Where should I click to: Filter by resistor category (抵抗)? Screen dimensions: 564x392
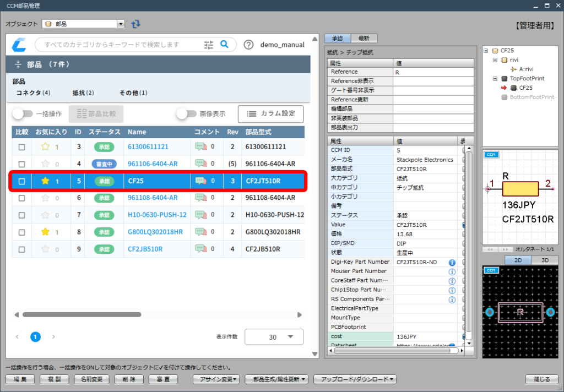[83, 93]
